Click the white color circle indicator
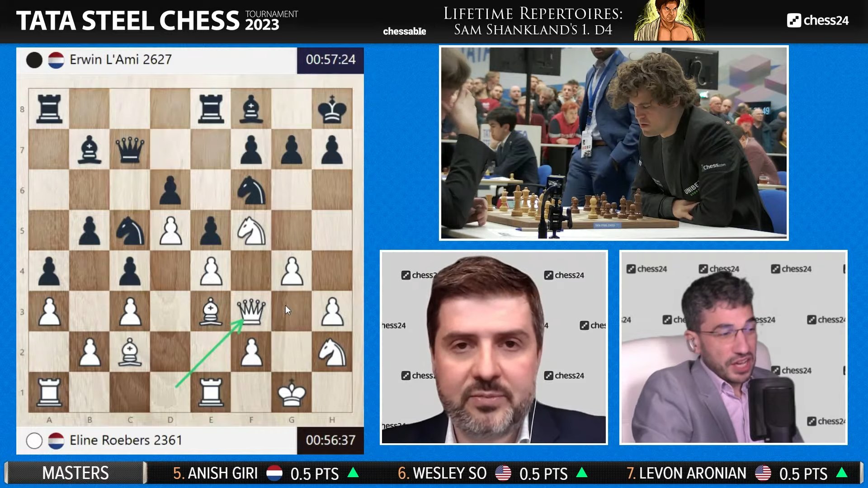868x488 pixels. pos(34,440)
